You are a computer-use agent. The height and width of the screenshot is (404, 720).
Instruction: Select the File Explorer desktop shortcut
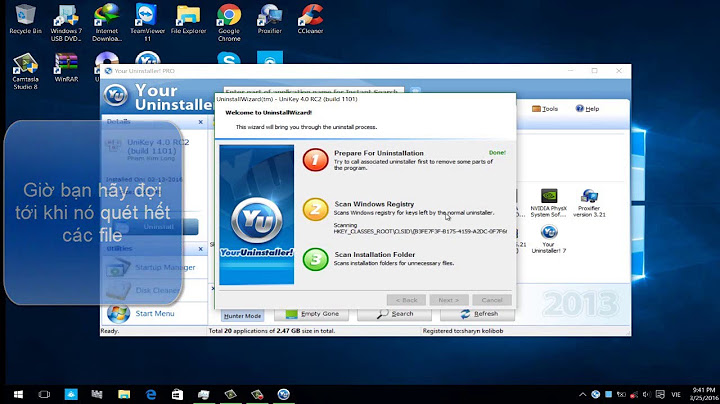(x=188, y=19)
